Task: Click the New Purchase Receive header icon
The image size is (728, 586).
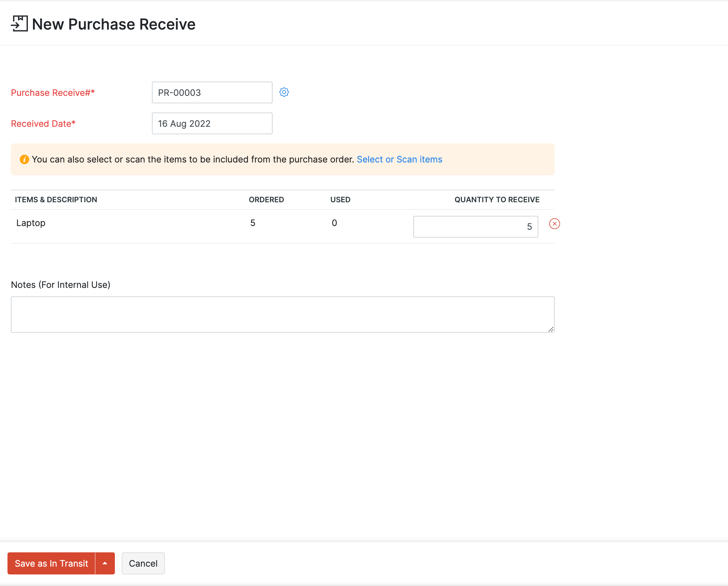Action: point(19,24)
